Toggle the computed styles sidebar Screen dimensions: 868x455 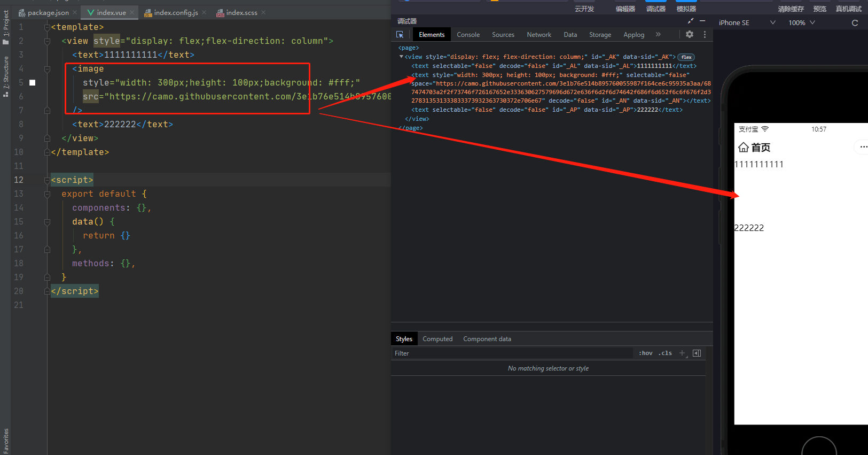[697, 353]
